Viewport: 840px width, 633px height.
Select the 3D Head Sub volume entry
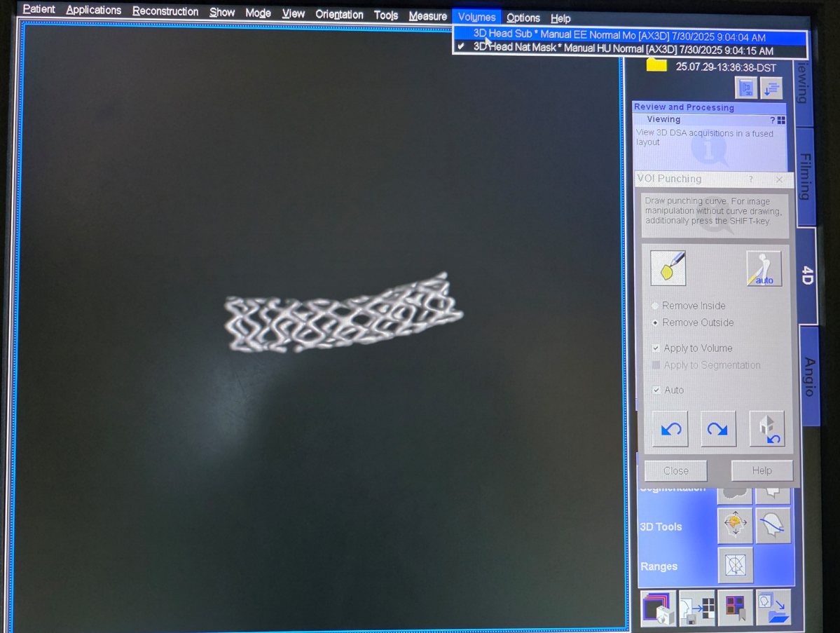click(x=619, y=36)
